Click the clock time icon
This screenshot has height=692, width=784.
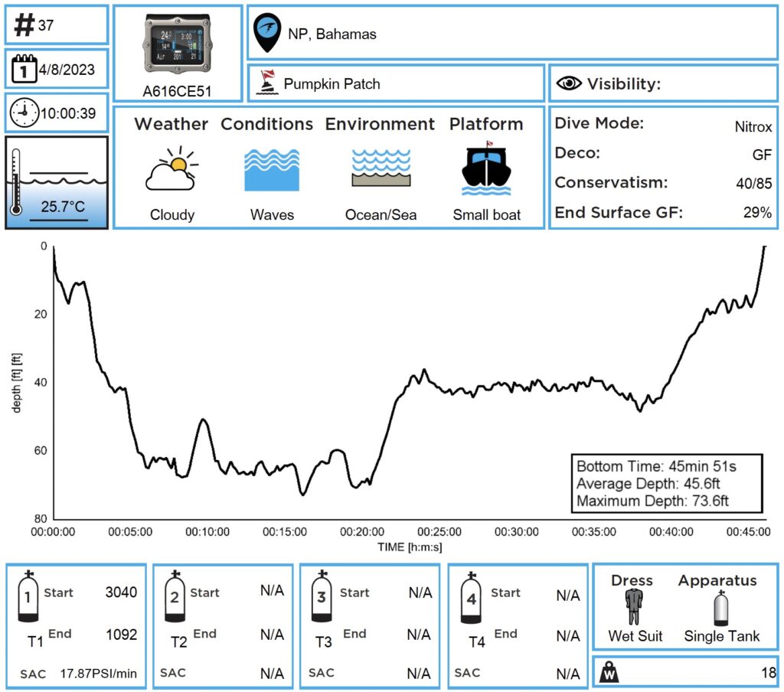(x=24, y=113)
